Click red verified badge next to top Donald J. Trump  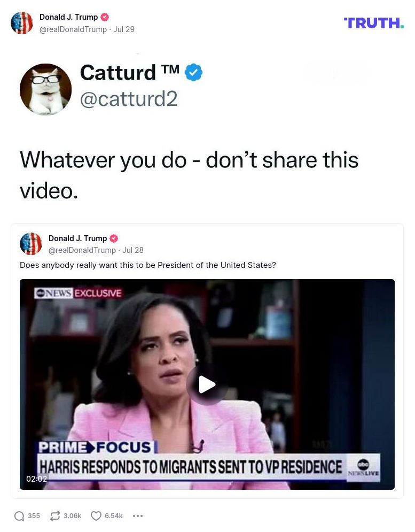(105, 17)
